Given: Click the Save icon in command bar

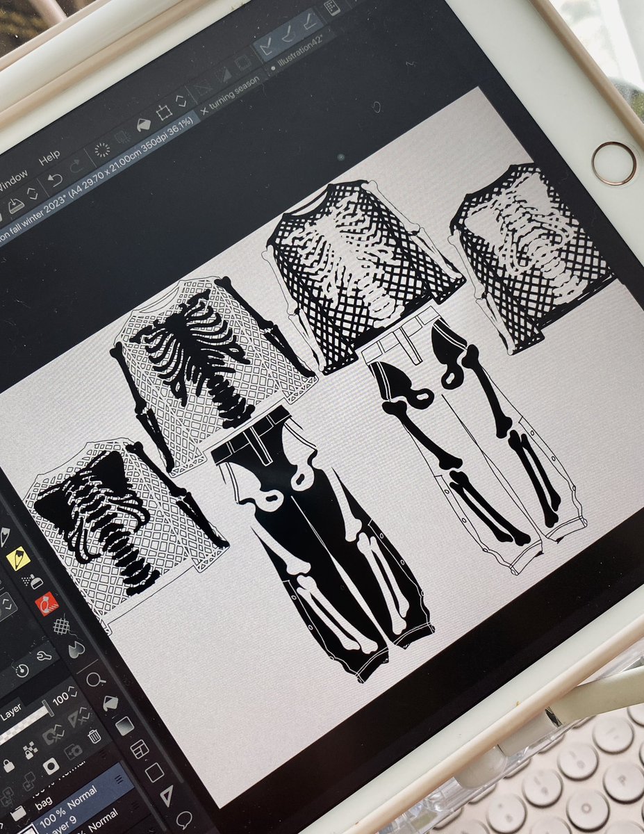Looking at the screenshot, I should coord(15,205).
